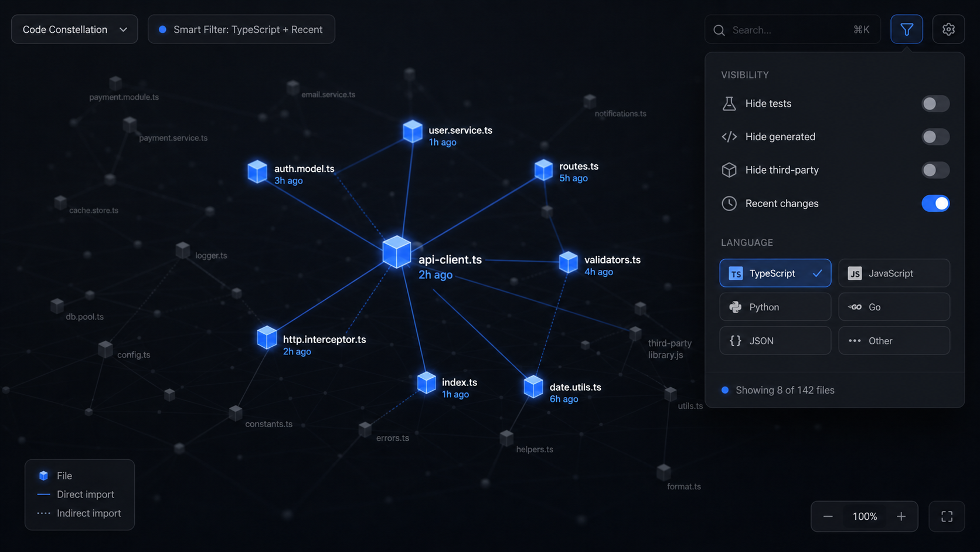Deselect the TypeScript language filter
Viewport: 980px width, 552px height.
pyautogui.click(x=775, y=273)
